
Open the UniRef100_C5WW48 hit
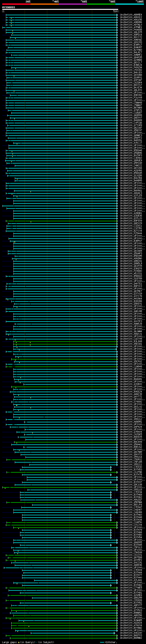[131, 103]
